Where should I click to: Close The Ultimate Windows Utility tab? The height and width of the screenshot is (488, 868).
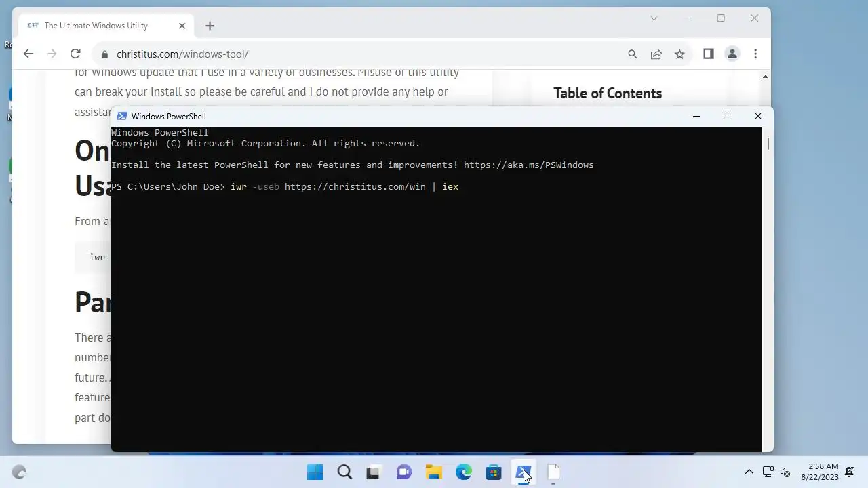182,26
